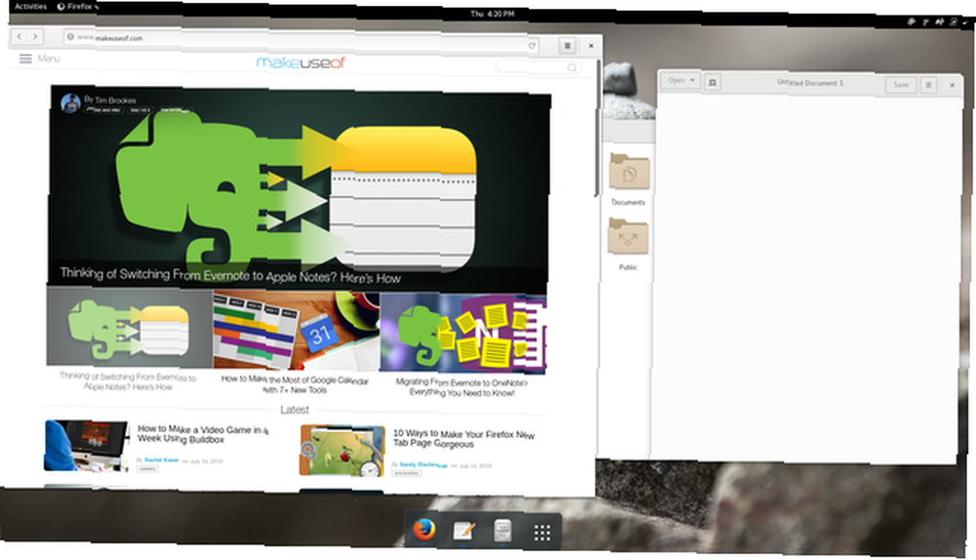
Task: Open Tim Brockes author avatar
Action: [70, 102]
